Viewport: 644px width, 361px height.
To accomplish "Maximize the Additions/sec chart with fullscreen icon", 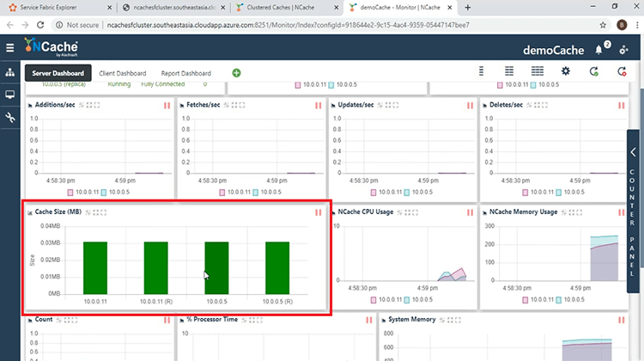I will tap(97, 105).
